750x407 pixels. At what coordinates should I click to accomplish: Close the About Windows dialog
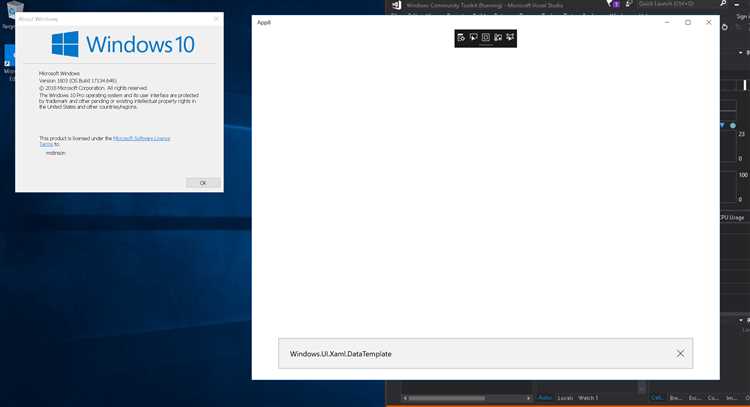(216, 19)
